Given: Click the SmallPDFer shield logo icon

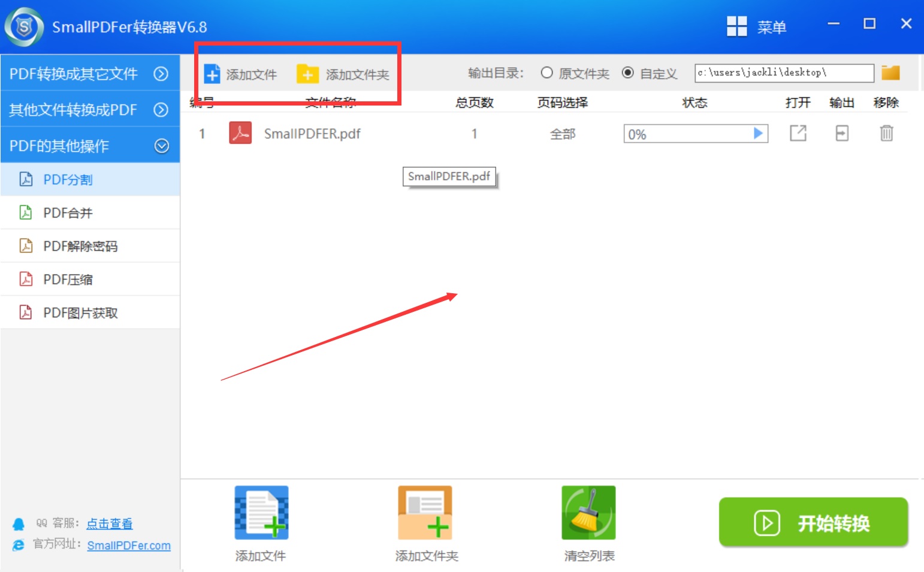Looking at the screenshot, I should pyautogui.click(x=24, y=27).
